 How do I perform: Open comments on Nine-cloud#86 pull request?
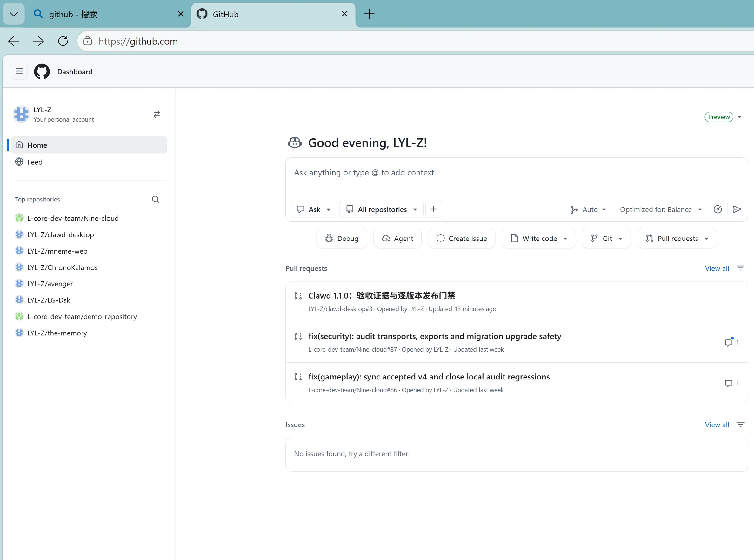[731, 383]
